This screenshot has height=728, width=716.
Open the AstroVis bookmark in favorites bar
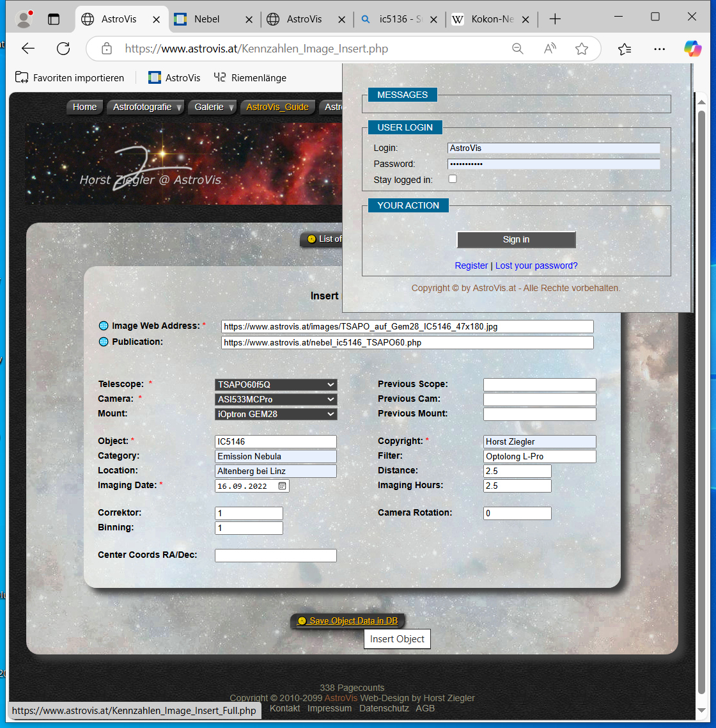click(x=175, y=77)
